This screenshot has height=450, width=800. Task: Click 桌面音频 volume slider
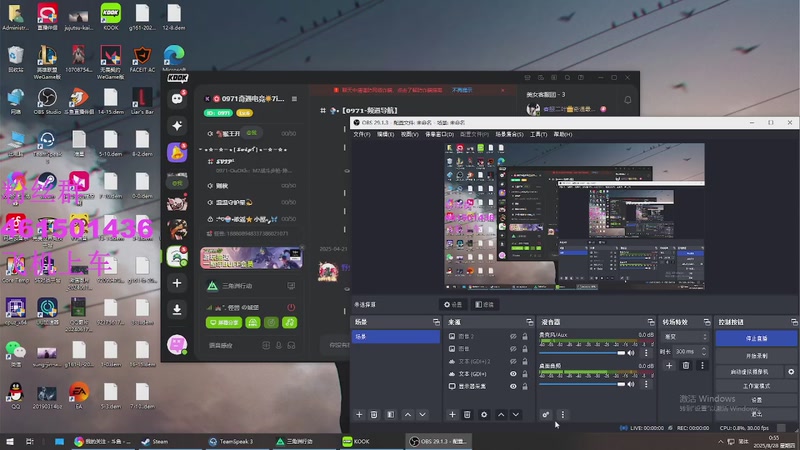pyautogui.click(x=582, y=384)
